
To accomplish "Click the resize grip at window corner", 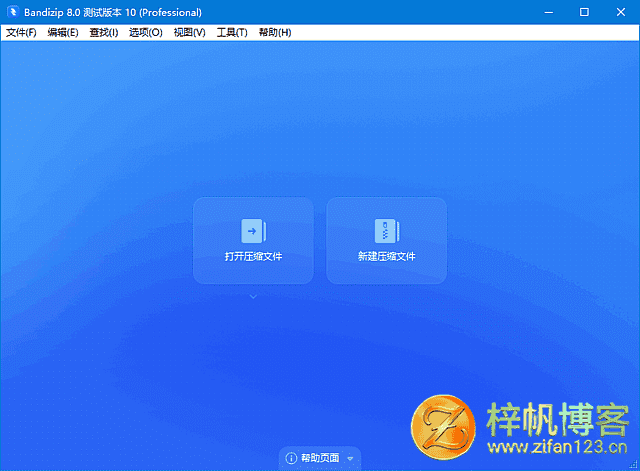I will [633, 464].
